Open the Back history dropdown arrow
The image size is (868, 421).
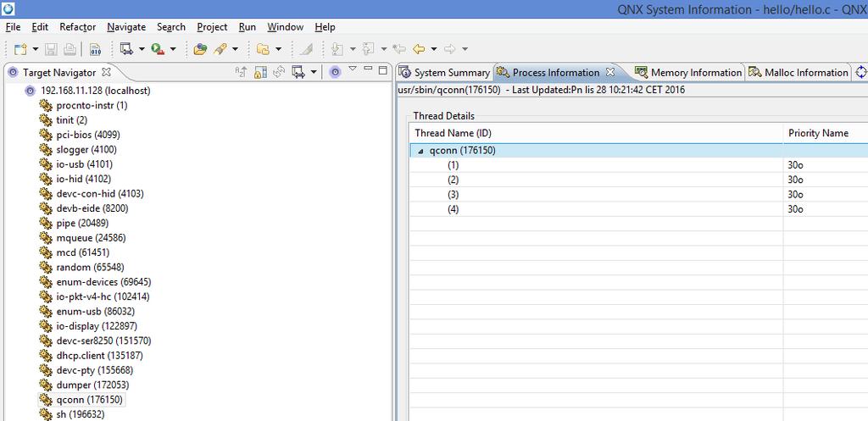pyautogui.click(x=434, y=49)
